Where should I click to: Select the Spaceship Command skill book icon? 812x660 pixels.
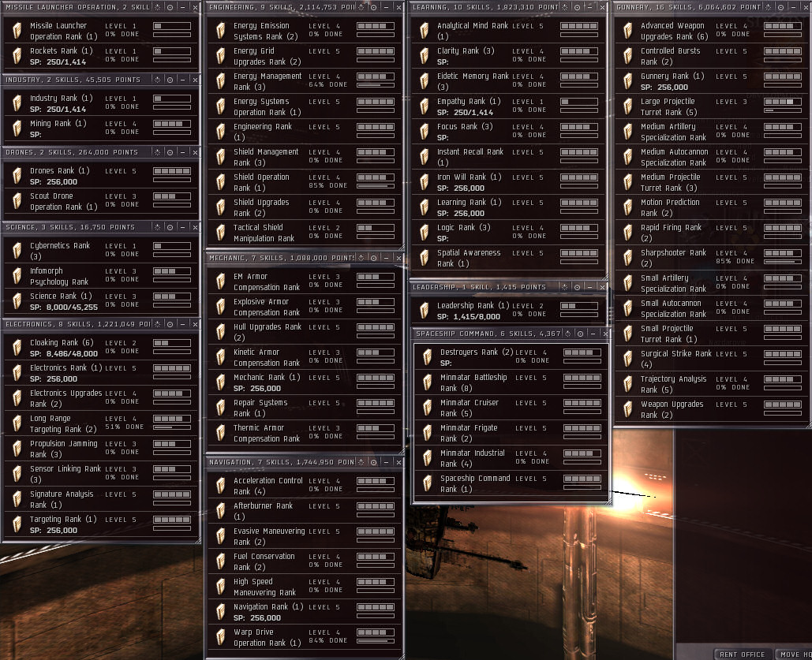point(427,483)
